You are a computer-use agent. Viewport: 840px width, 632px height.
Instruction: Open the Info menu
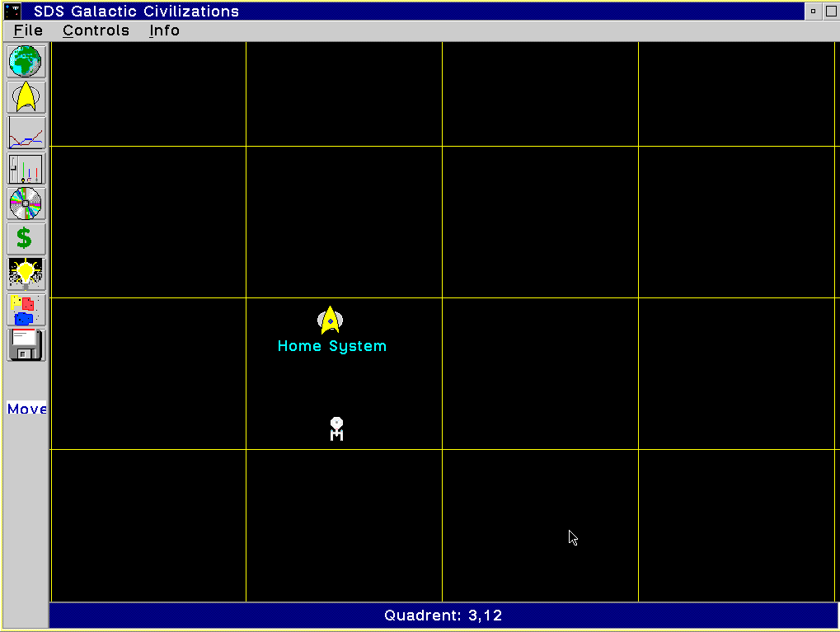164,30
